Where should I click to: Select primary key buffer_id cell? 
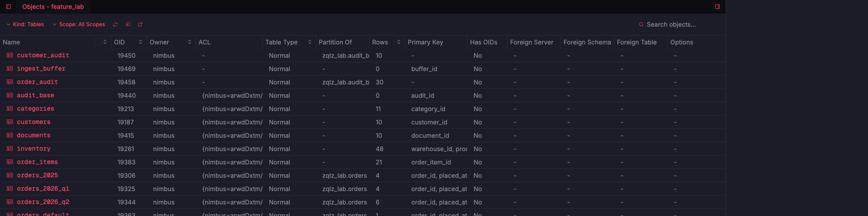tap(424, 69)
